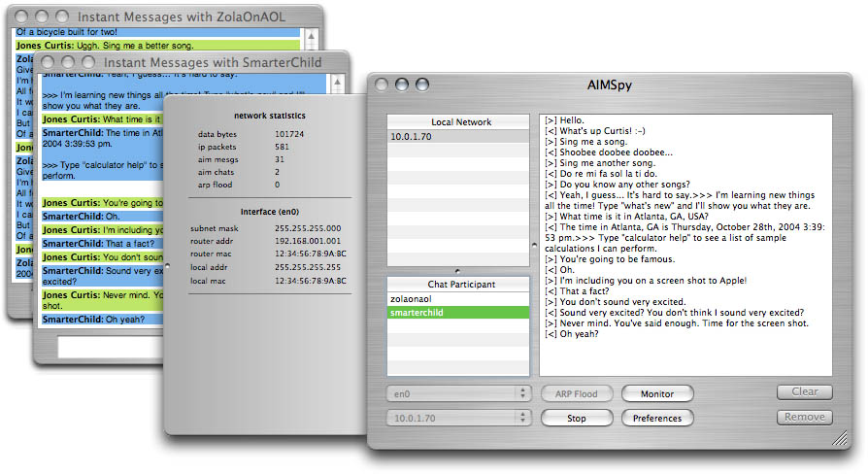Click the ARP Flood button
This screenshot has height=474, width=868.
click(577, 393)
